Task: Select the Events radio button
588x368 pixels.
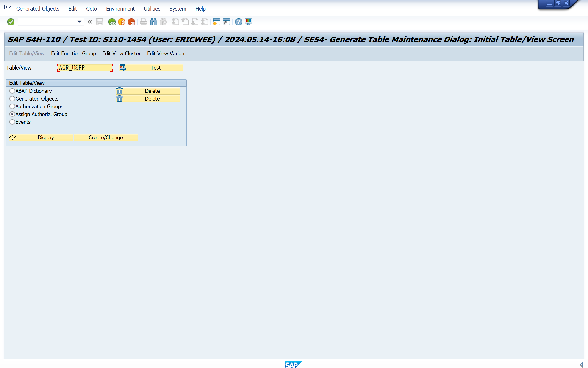Action: point(12,122)
